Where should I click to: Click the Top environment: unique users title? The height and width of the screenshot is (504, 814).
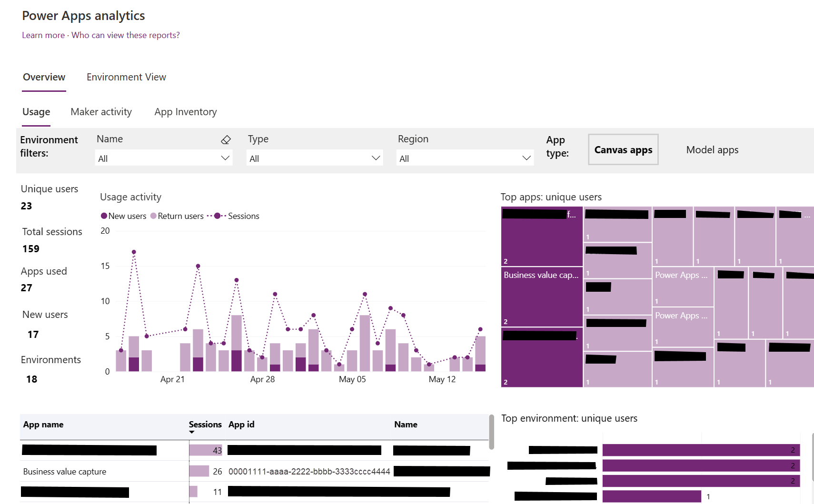[569, 418]
